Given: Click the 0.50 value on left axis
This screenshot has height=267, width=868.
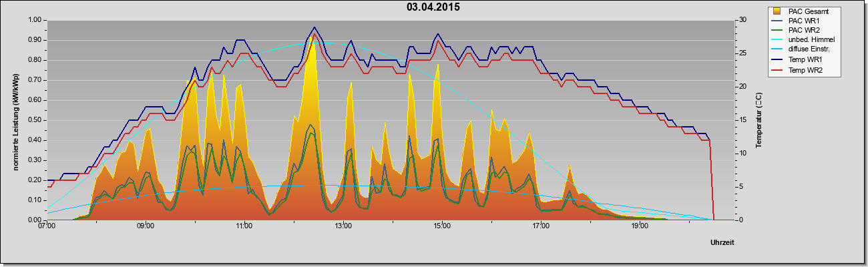Looking at the screenshot, I should tap(35, 120).
